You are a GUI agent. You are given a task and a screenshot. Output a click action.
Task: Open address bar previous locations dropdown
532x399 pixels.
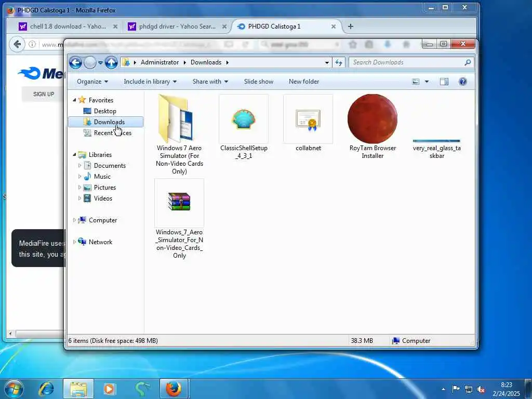tap(327, 62)
